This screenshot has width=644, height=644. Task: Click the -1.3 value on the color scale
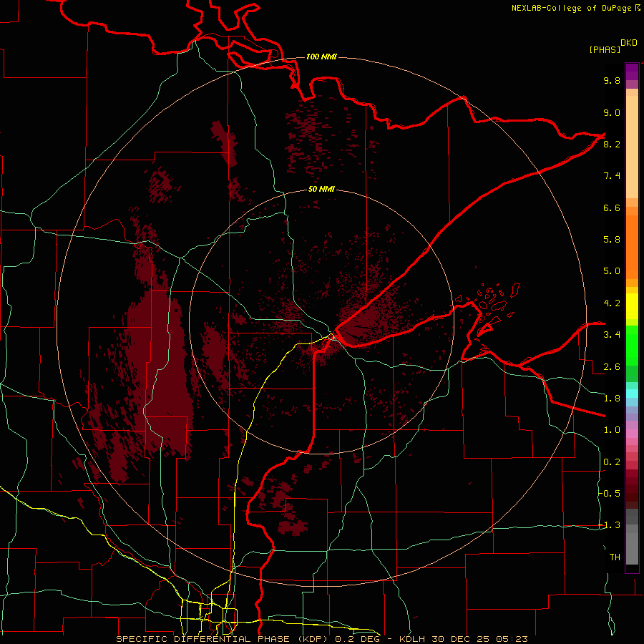[610, 525]
